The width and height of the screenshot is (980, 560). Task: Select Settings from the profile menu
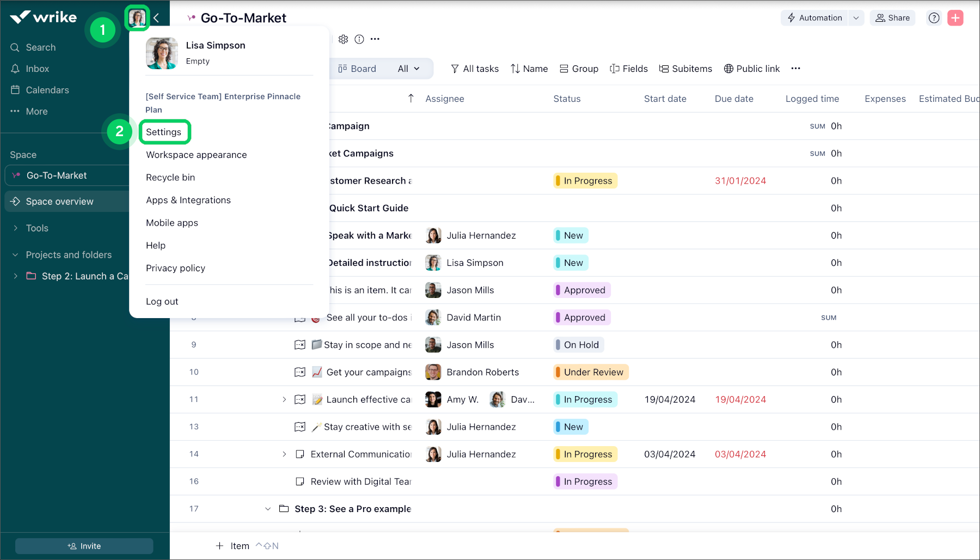click(165, 132)
